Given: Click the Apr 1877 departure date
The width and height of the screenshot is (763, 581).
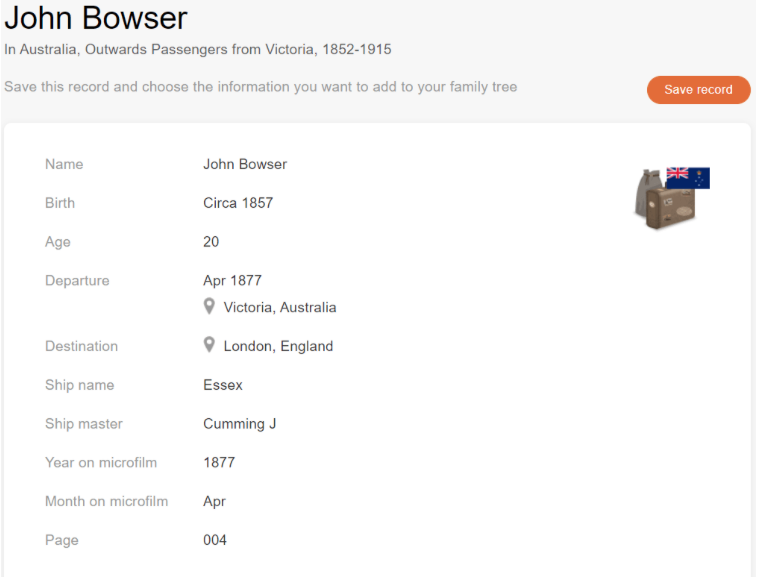Looking at the screenshot, I should (232, 281).
